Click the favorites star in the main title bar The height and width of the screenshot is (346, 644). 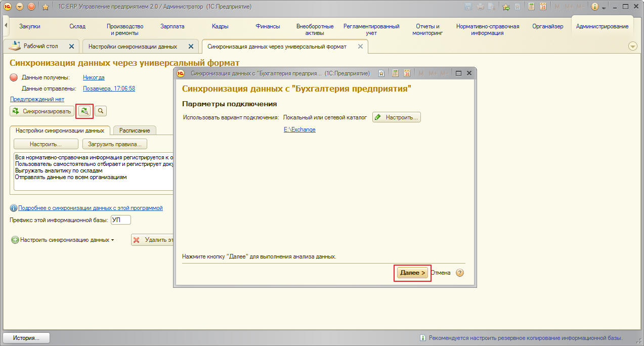[46, 7]
